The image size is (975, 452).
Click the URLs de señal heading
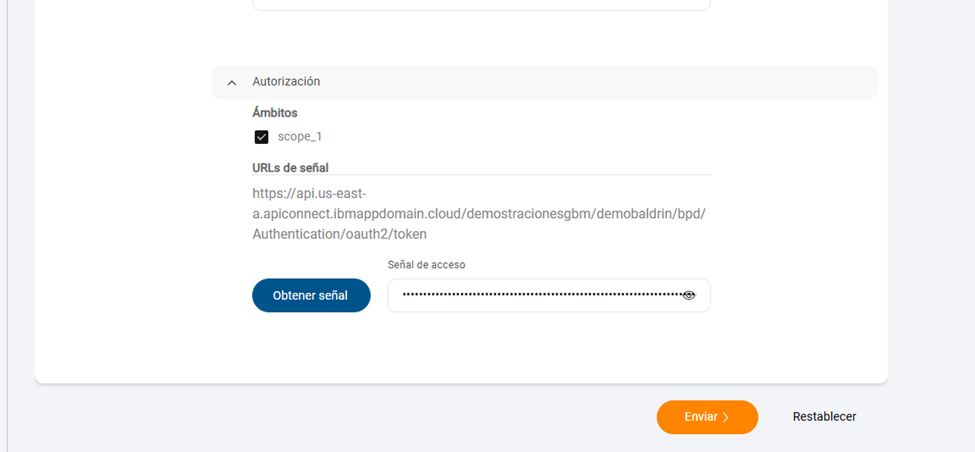click(x=290, y=167)
